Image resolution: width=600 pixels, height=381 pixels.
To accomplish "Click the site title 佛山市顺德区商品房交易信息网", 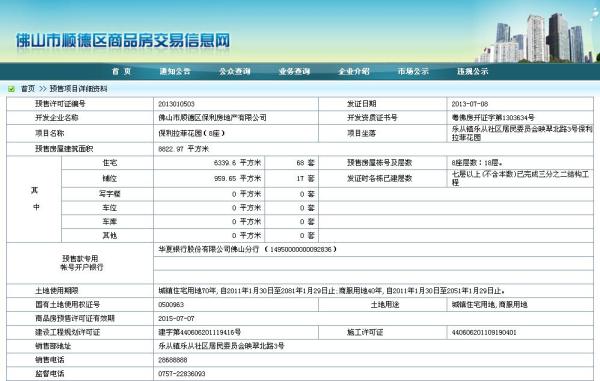I will pos(123,41).
